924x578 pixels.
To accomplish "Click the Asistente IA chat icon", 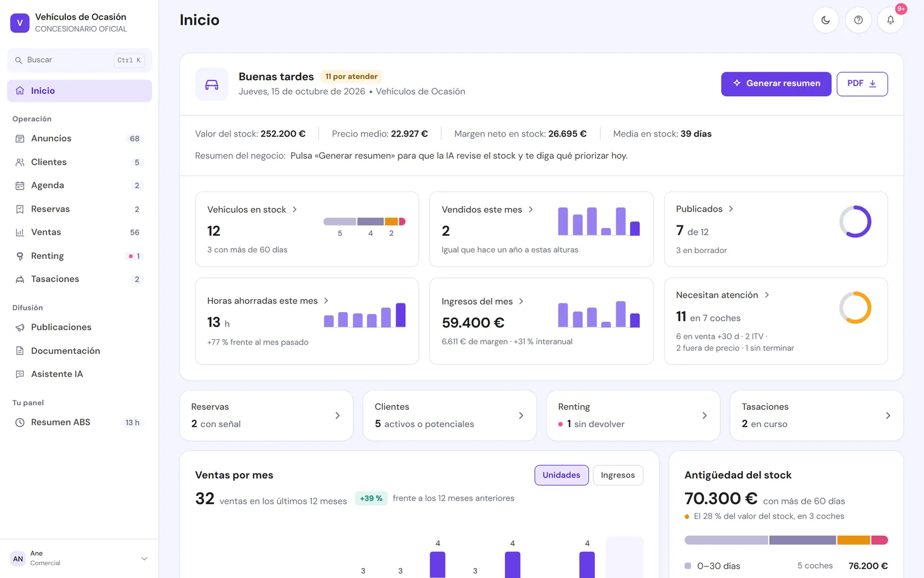I will tap(20, 374).
